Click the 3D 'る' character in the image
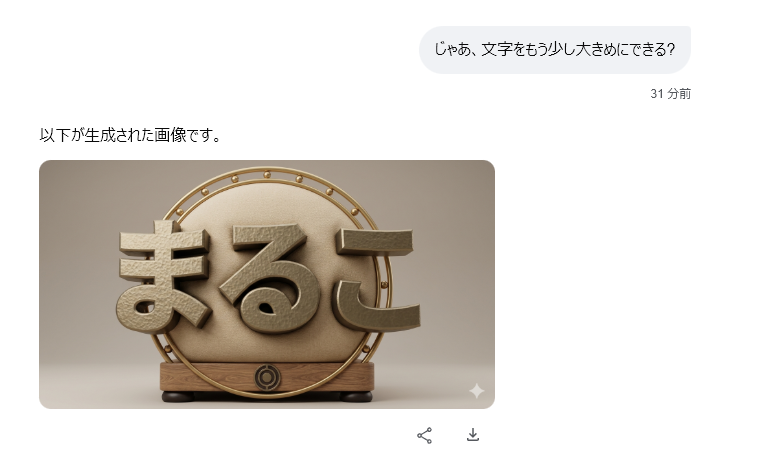This screenshot has height=475, width=759. click(x=270, y=278)
